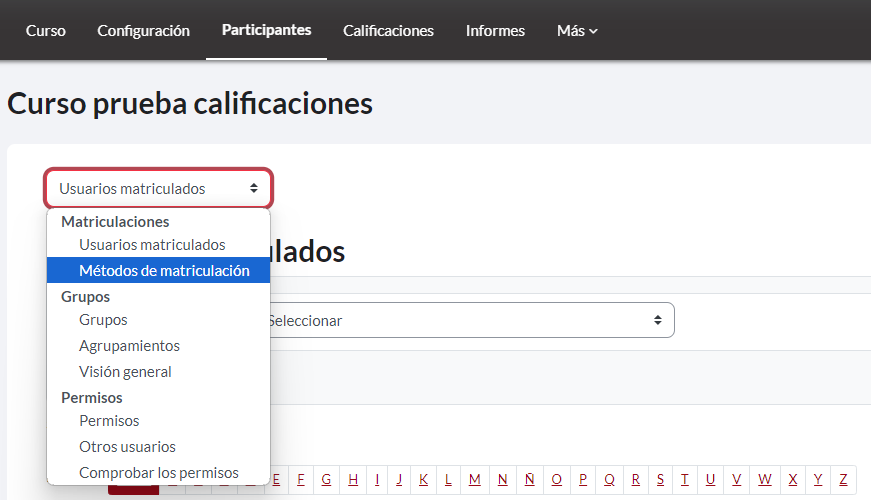Filter names by letter Y
This screenshot has height=500, width=871.
818,479
